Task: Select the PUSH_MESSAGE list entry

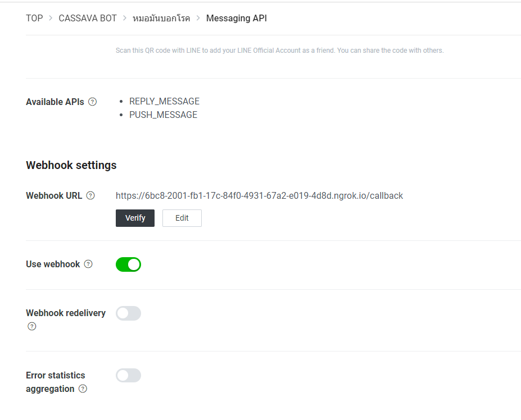Action: (x=163, y=115)
